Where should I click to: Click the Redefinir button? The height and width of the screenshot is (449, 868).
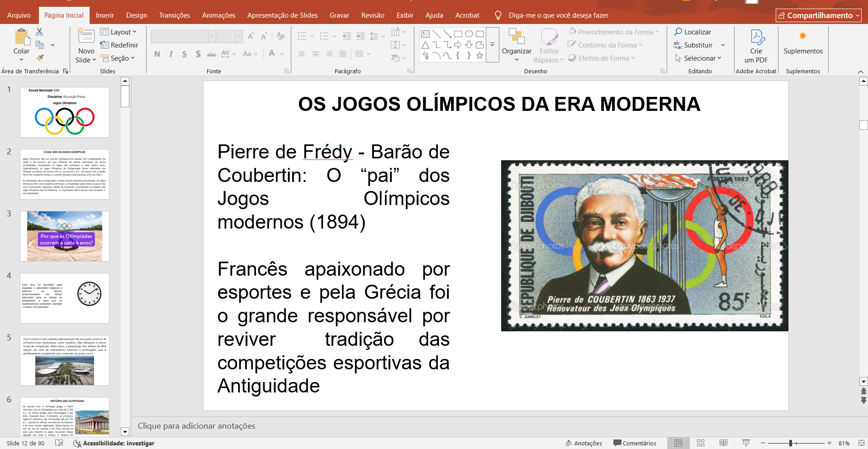[x=119, y=45]
